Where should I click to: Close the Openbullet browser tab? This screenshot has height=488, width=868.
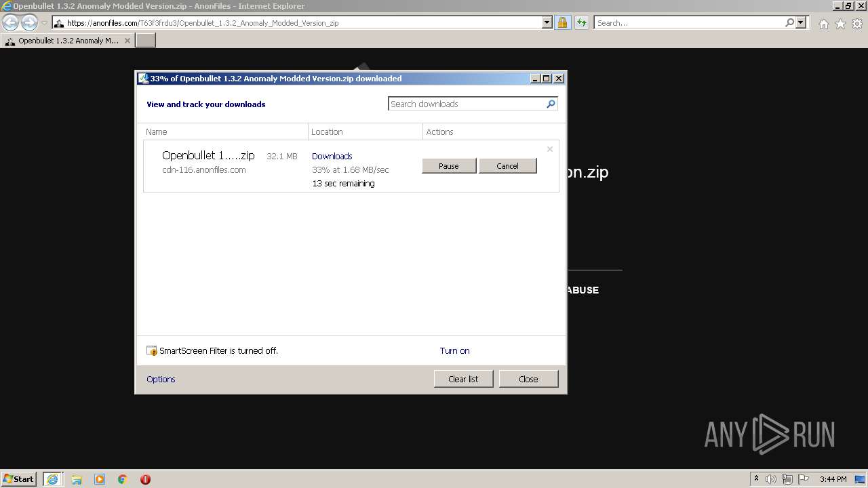click(x=127, y=41)
